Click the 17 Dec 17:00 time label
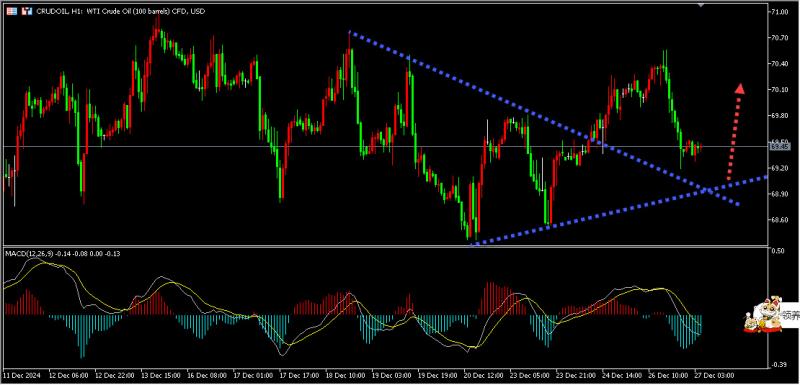This screenshot has width=800, height=385. tap(299, 375)
